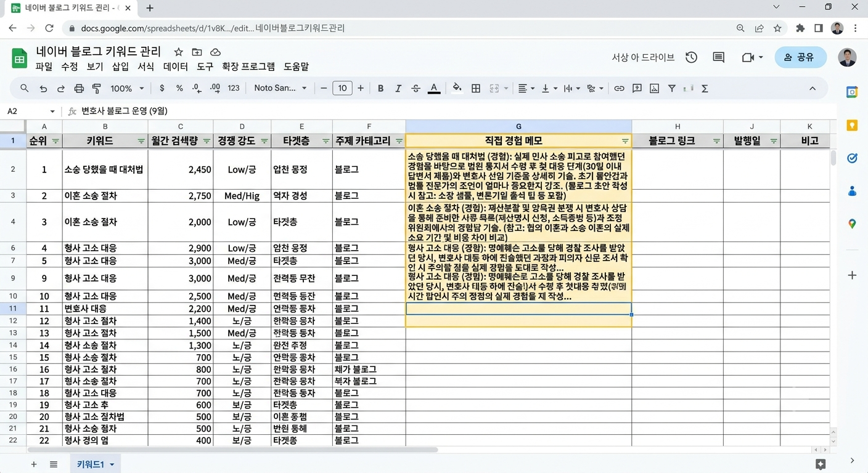Show all sheets list button
The height and width of the screenshot is (473, 868).
click(x=54, y=464)
